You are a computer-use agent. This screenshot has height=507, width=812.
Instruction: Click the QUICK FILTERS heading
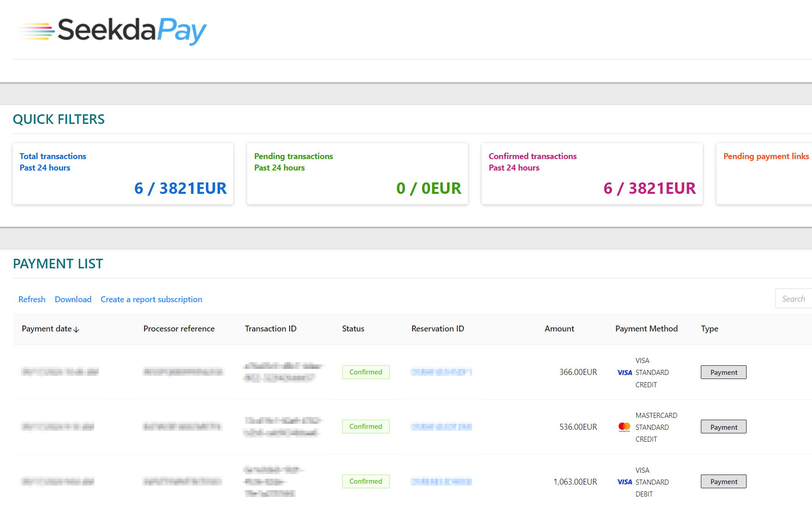click(x=59, y=119)
